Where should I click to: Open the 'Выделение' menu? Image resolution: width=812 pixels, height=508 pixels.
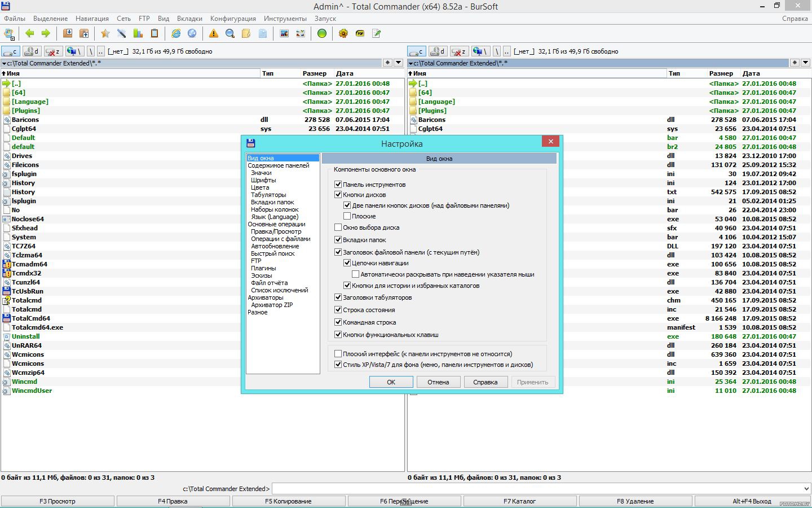click(50, 18)
